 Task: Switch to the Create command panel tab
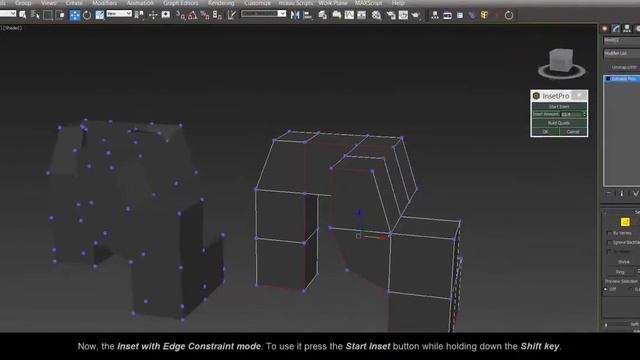[605, 28]
